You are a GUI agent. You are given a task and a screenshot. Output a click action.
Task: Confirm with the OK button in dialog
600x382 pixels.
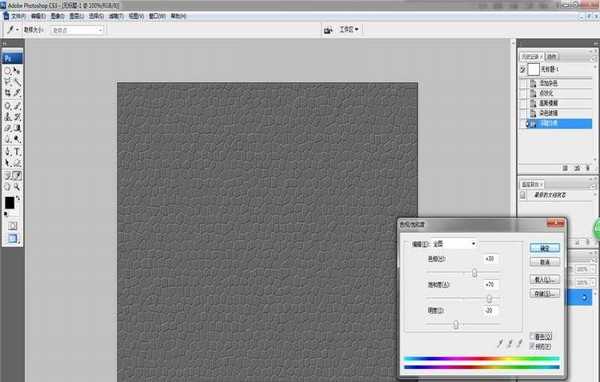pos(545,248)
